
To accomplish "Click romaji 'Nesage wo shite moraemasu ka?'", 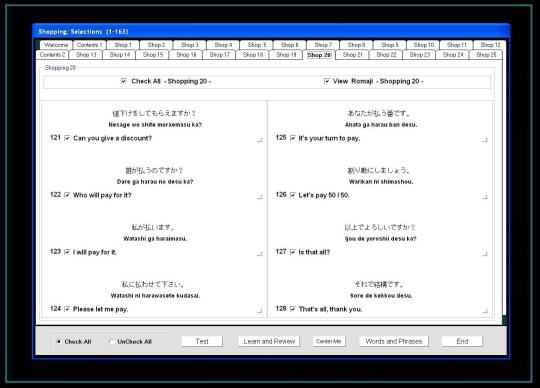I will click(x=155, y=125).
